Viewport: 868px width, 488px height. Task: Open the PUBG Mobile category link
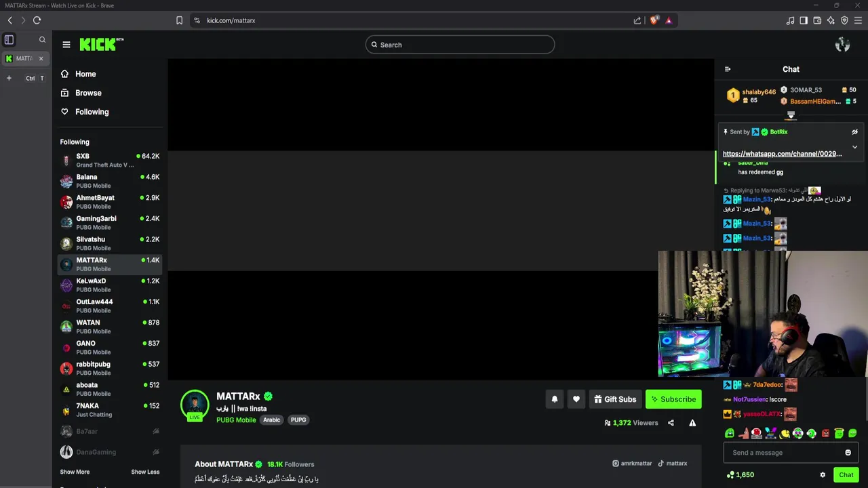point(236,420)
